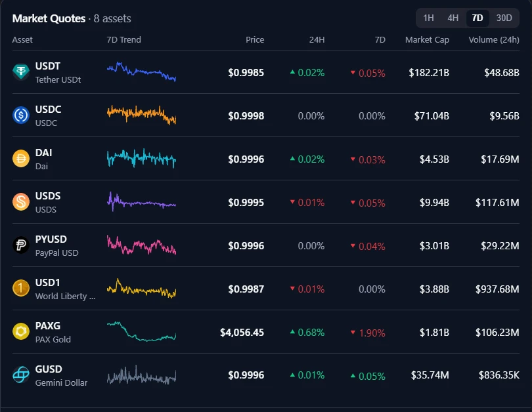Viewport: 532px width, 412px height.
Task: Click the USDC volume $9.56B
Action: point(504,116)
